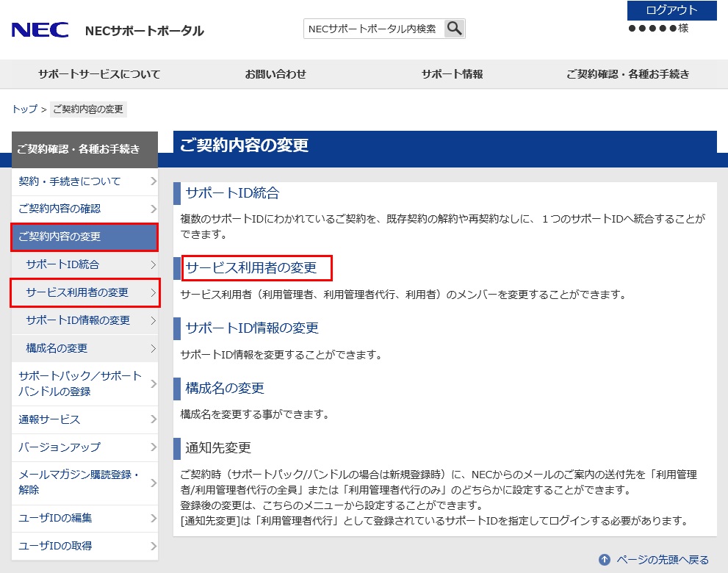
Task: Select ご契約内容の変更 in the sidebar
Action: [60, 237]
